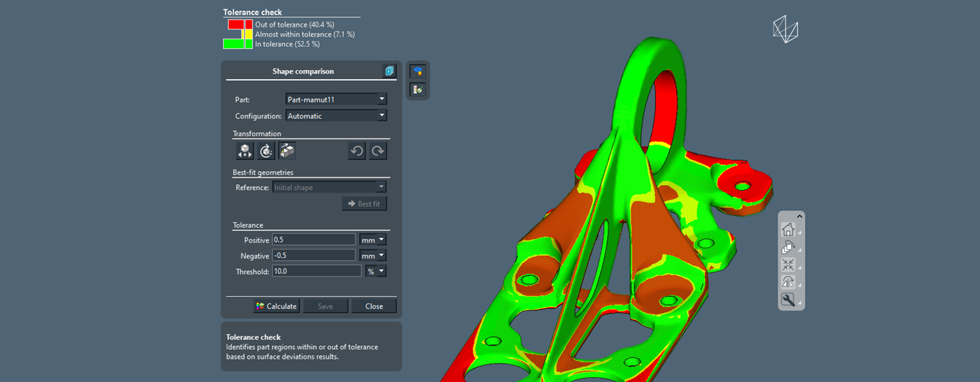Click the home view icon

click(x=787, y=229)
